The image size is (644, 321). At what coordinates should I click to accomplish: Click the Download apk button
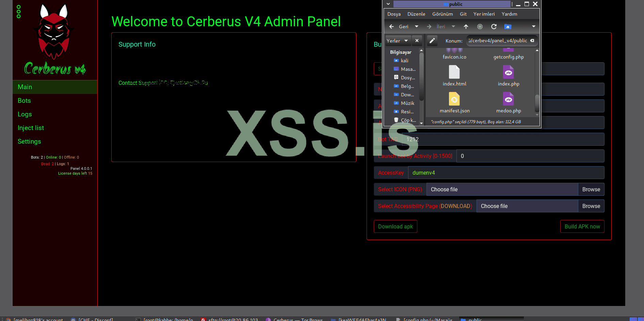395,226
